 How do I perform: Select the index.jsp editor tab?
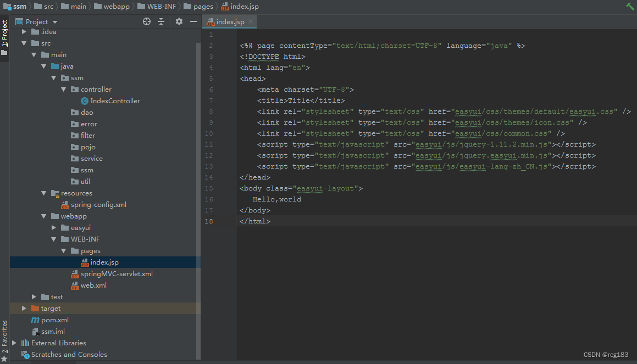230,22
